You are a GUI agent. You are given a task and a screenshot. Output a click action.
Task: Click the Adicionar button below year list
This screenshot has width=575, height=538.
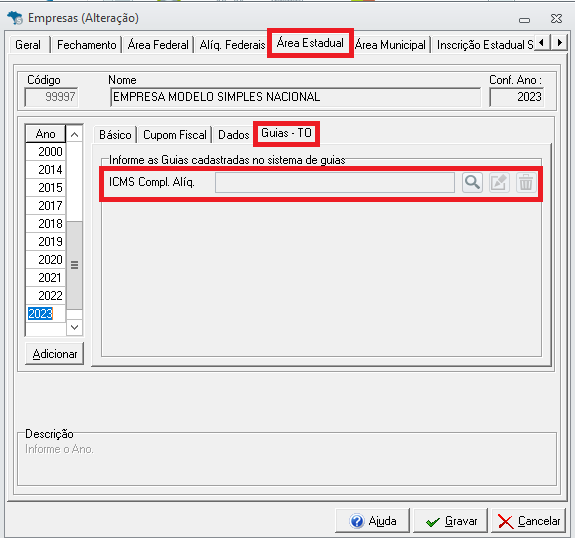(55, 354)
